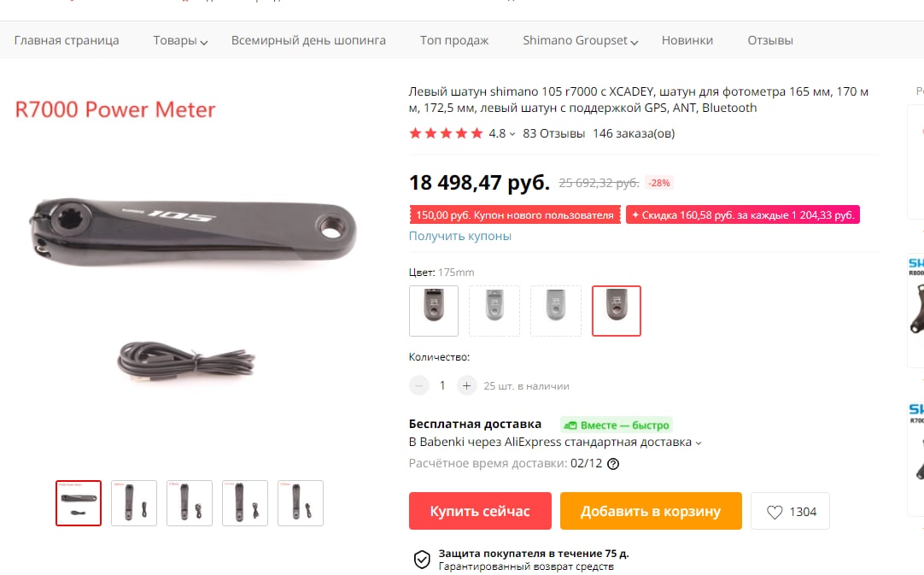
Task: Open the 83 Отзывы reviews link
Action: [x=553, y=133]
